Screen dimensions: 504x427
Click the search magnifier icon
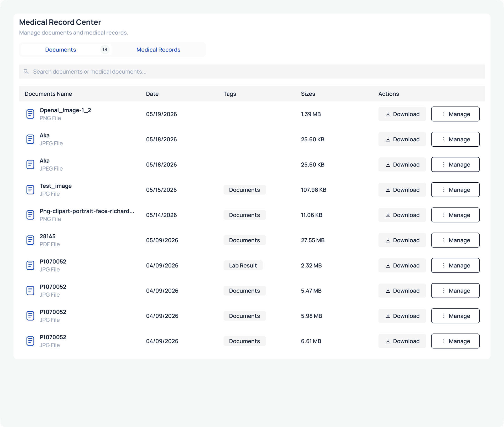(26, 71)
